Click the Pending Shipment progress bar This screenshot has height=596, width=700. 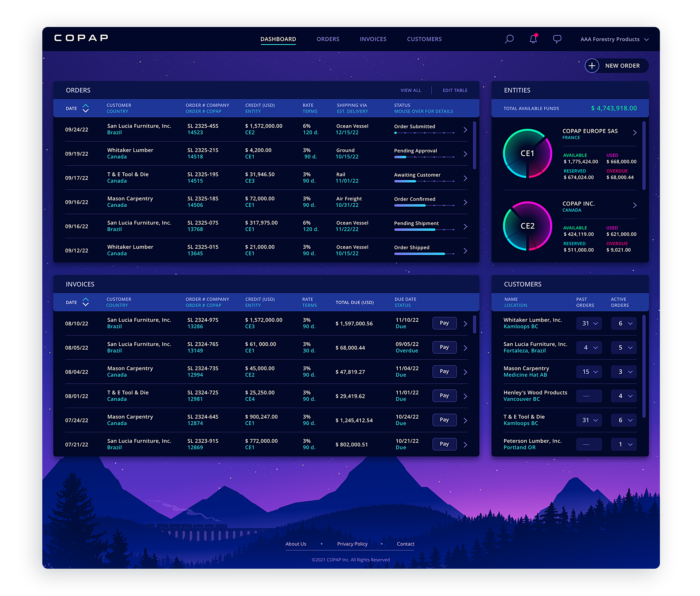tap(424, 230)
